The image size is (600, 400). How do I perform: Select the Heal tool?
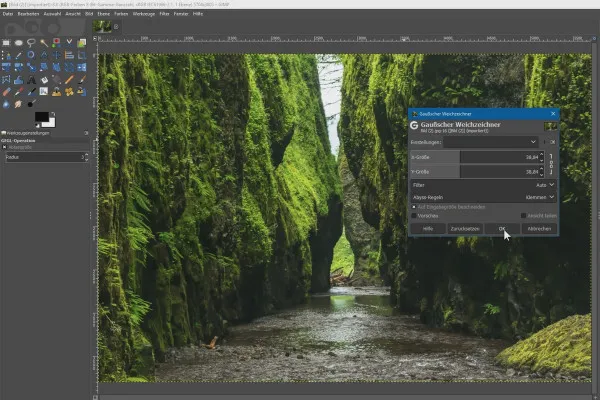point(69,92)
